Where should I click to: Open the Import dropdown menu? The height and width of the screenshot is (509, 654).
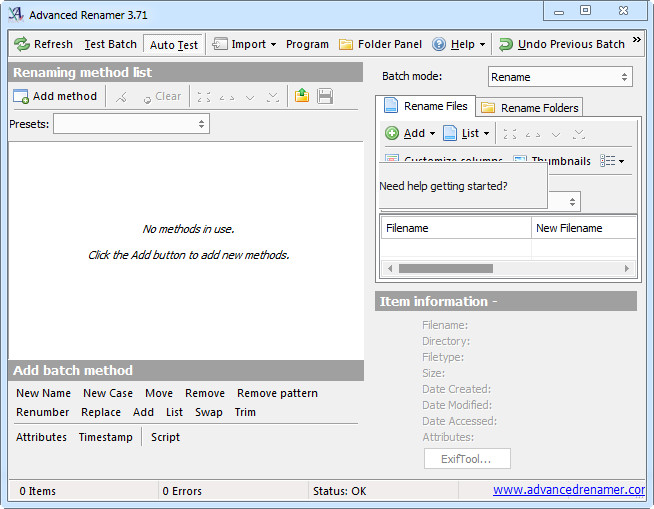[x=245, y=44]
